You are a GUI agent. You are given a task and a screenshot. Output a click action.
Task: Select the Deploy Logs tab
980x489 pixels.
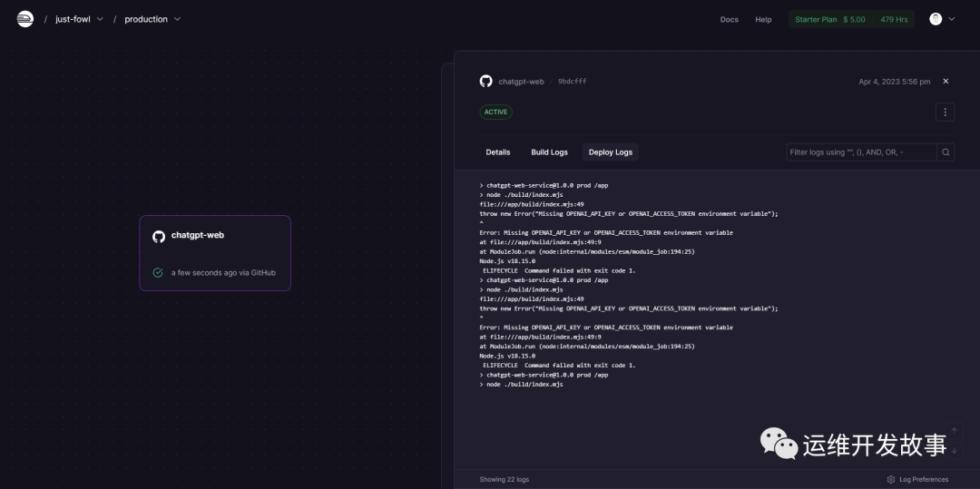(610, 152)
